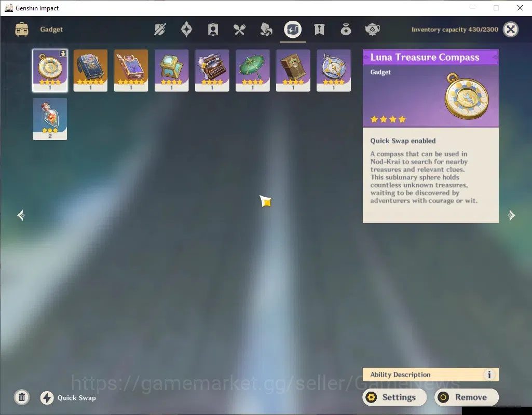The image size is (532, 415).
Task: Click the info icon on Ability Description
Action: tap(489, 375)
